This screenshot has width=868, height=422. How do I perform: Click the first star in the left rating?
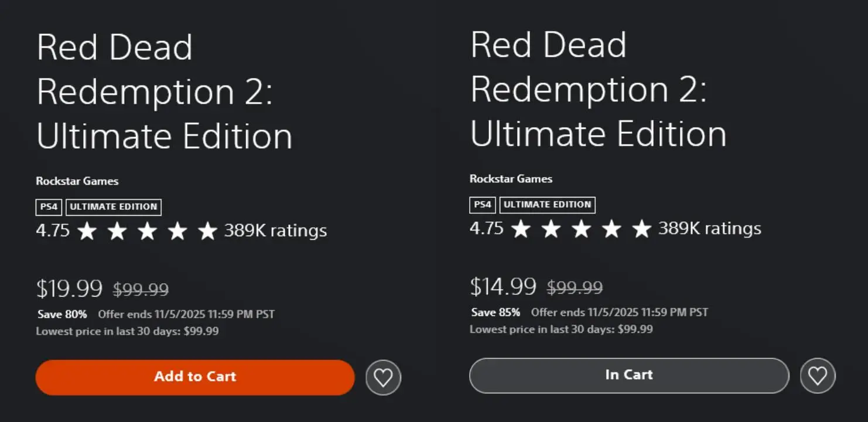click(x=88, y=230)
